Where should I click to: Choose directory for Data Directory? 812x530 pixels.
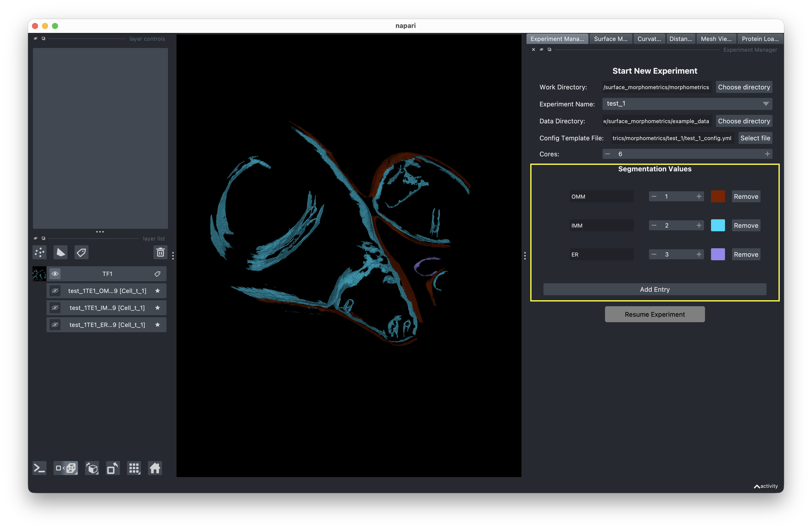coord(744,121)
